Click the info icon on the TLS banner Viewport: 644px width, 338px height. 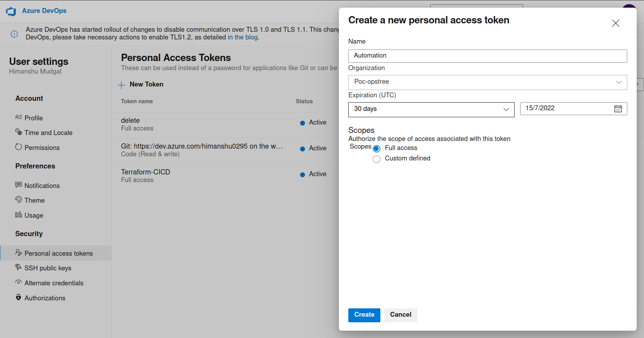(x=14, y=34)
